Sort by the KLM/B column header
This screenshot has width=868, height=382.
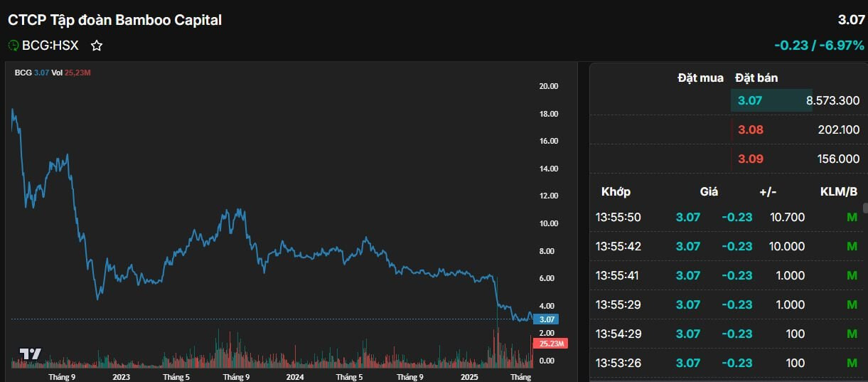click(839, 191)
